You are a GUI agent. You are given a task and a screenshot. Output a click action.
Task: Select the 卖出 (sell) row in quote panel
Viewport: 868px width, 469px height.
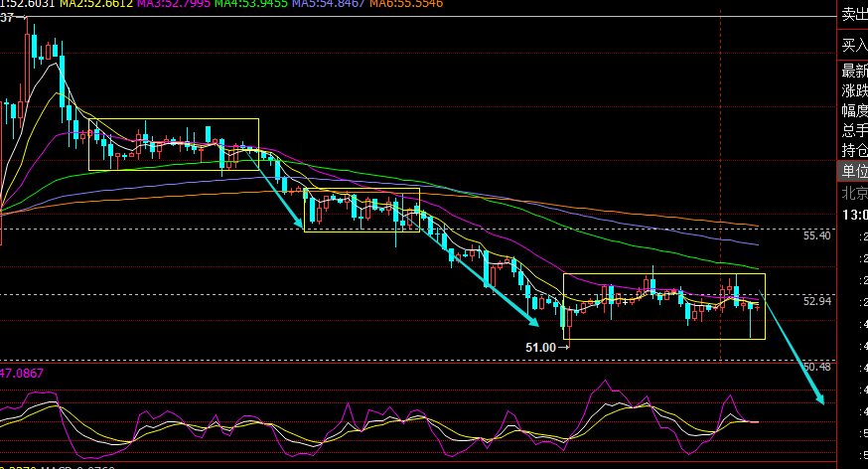pyautogui.click(x=853, y=14)
